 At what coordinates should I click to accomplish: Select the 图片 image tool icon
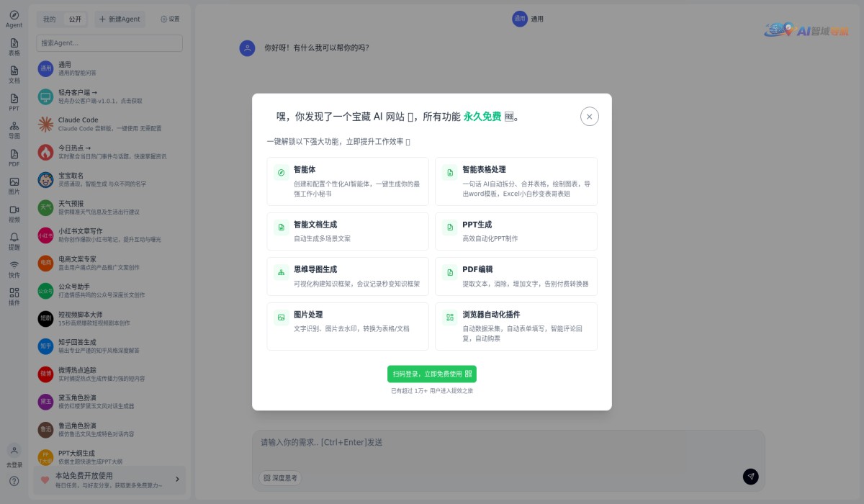pos(14,186)
